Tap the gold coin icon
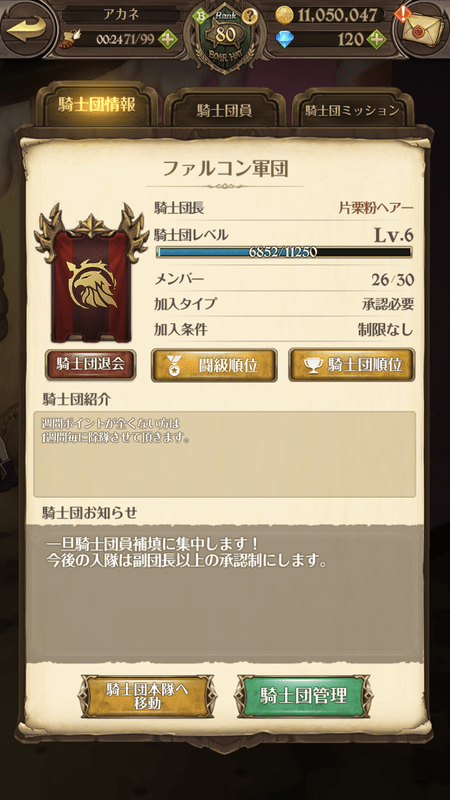The width and height of the screenshot is (450, 800). coord(285,15)
